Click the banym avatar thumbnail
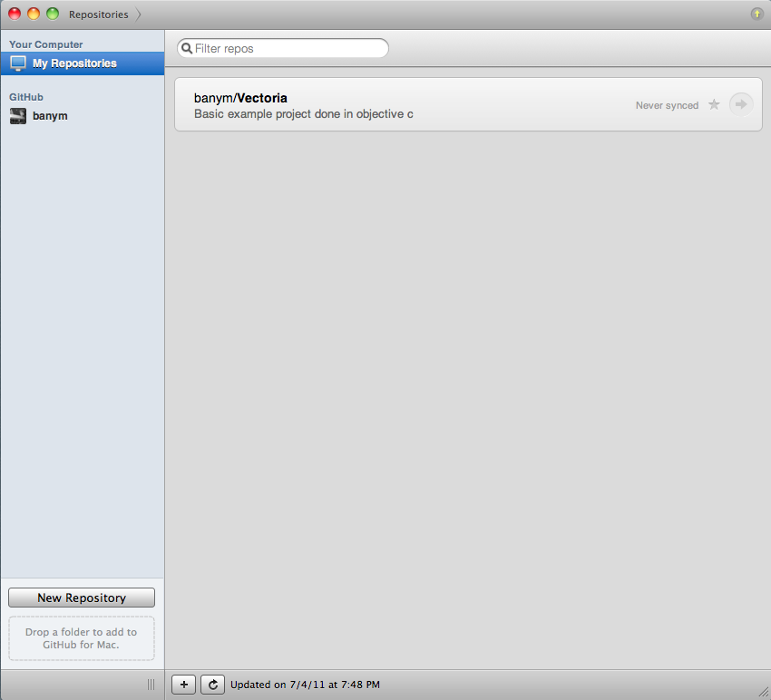 point(18,116)
